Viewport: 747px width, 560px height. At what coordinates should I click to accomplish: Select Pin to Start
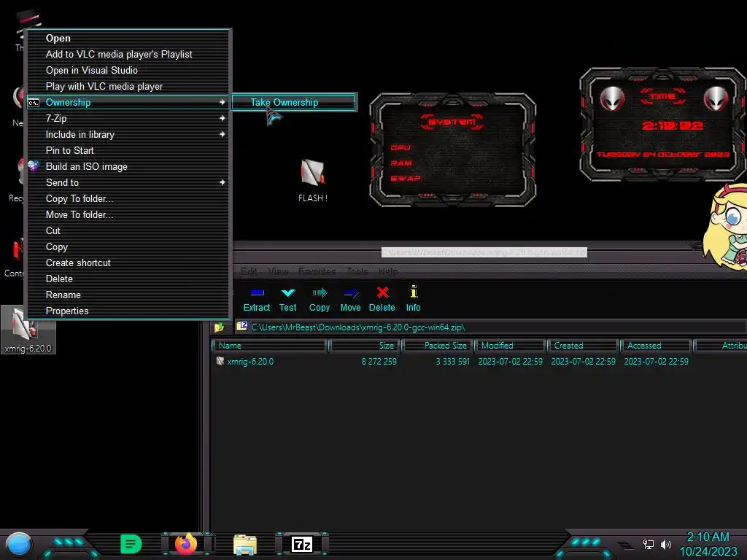[128, 150]
